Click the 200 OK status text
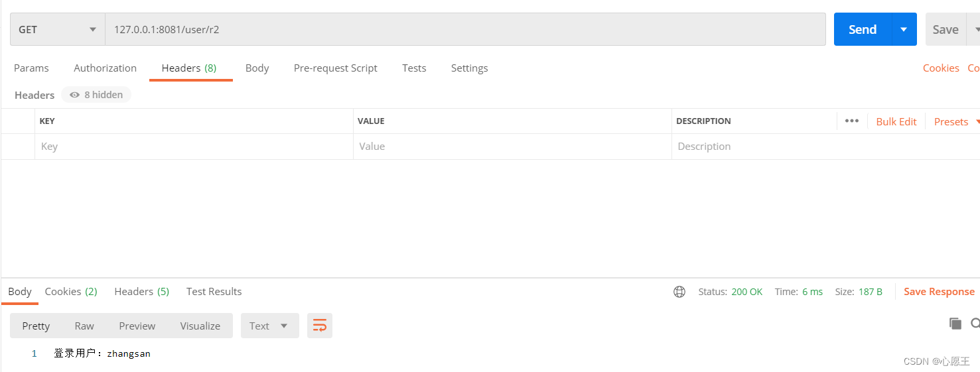 point(746,292)
